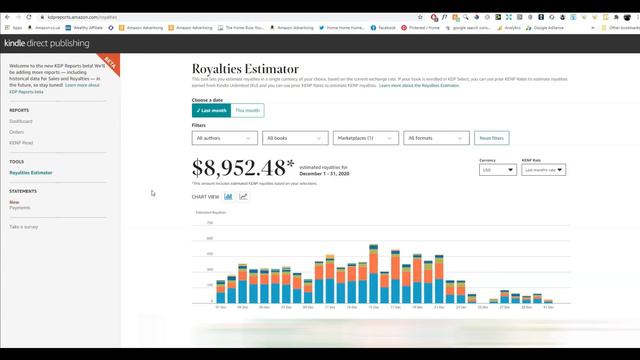Open the Pinterest / Home bookmark

point(420,28)
